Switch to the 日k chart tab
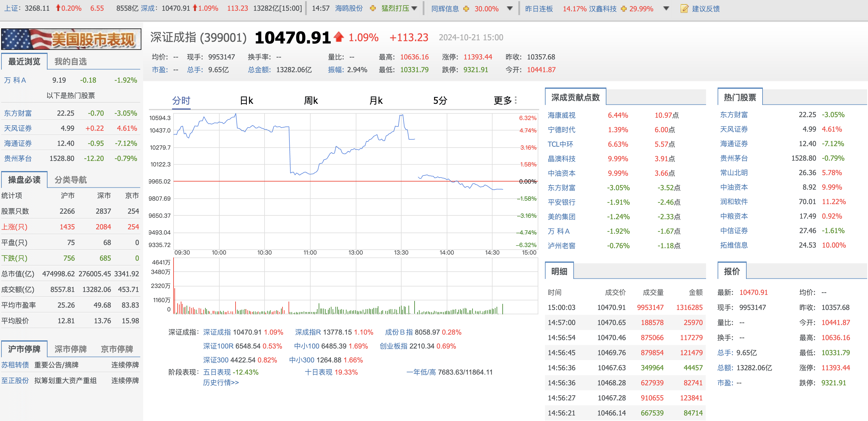Screen dimensions: 868x421 click(x=246, y=100)
